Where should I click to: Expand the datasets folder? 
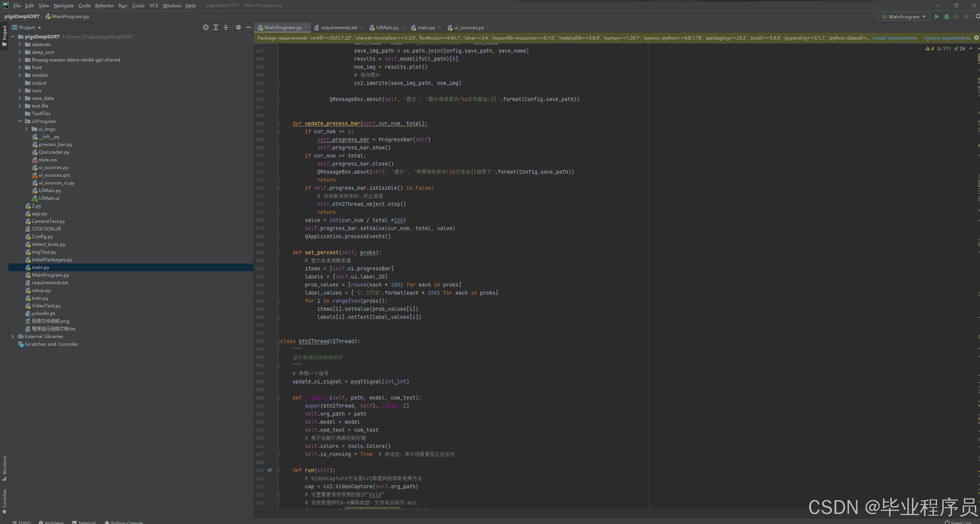click(20, 45)
